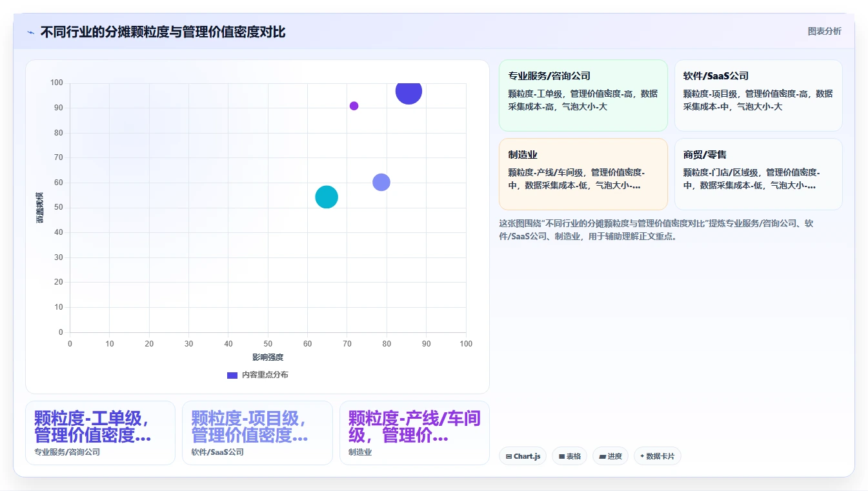
Task: Select the 颗粒度-项目级 stat card
Action: pyautogui.click(x=257, y=433)
